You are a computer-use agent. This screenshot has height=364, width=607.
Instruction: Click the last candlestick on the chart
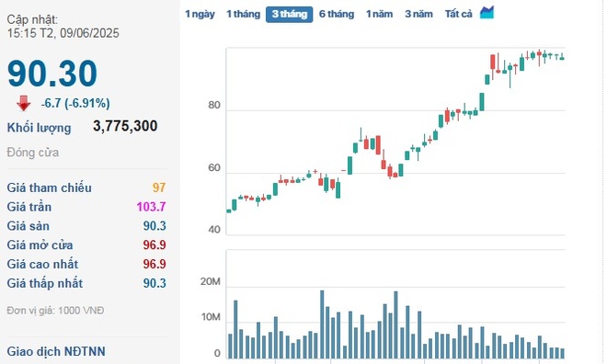tap(562, 57)
